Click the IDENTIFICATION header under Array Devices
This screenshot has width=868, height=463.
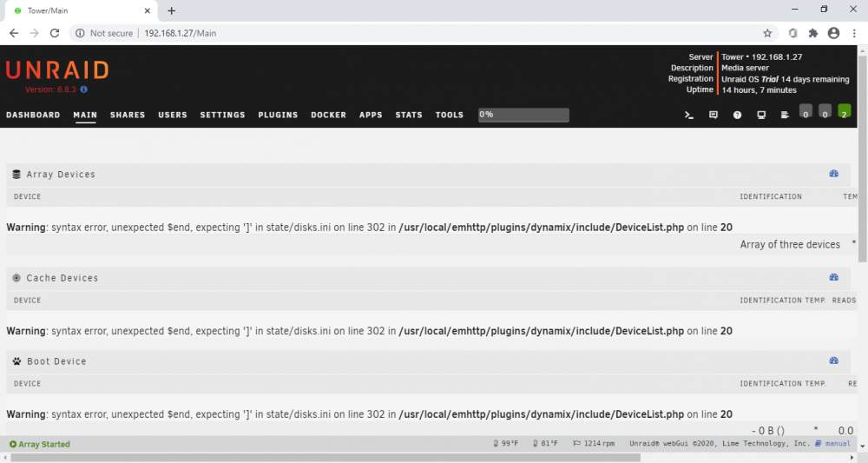click(x=771, y=196)
